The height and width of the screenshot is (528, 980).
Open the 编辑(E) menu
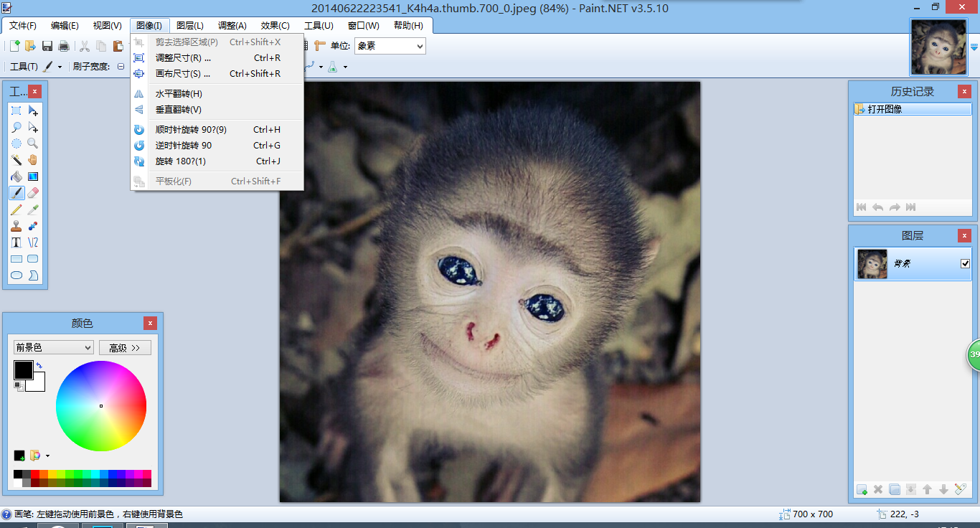click(65, 26)
